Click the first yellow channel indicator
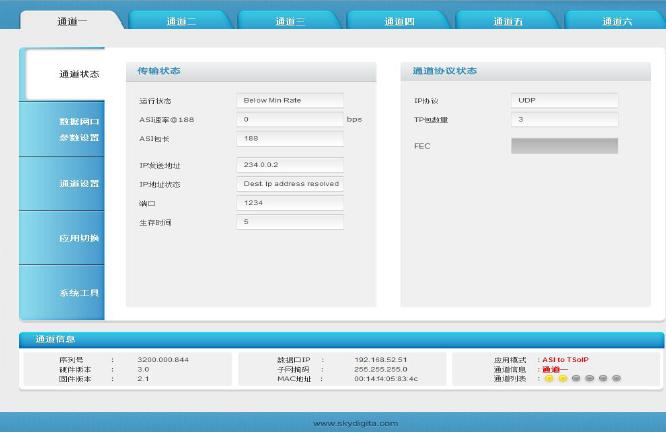 click(x=549, y=378)
